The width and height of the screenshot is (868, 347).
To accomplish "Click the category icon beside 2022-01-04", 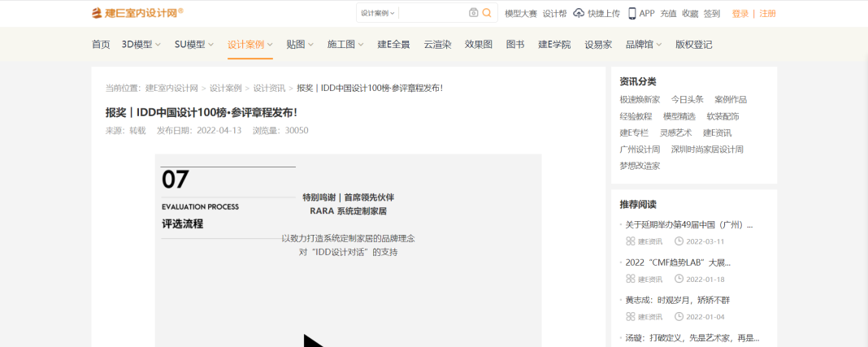I will pos(630,317).
